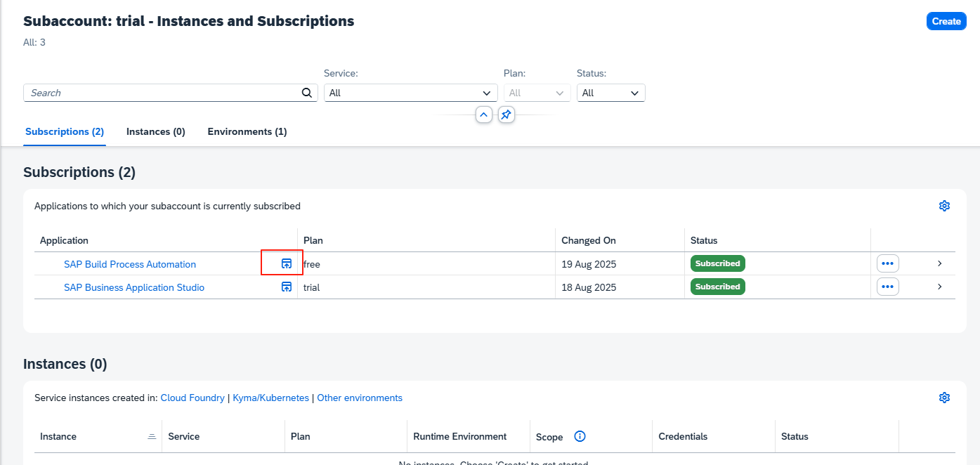Viewport: 980px width, 465px height.
Task: Open the Cloud Foundry link
Action: pyautogui.click(x=192, y=398)
